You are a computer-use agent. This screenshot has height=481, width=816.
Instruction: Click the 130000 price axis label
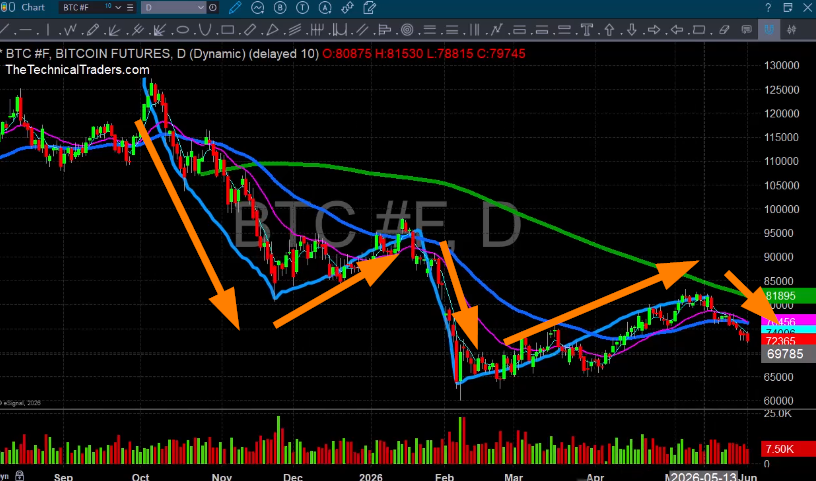click(x=782, y=66)
